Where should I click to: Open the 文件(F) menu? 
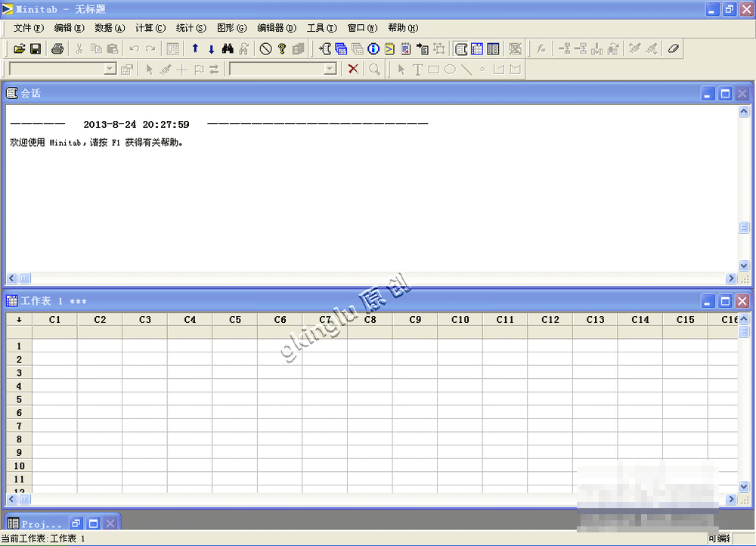pyautogui.click(x=29, y=28)
